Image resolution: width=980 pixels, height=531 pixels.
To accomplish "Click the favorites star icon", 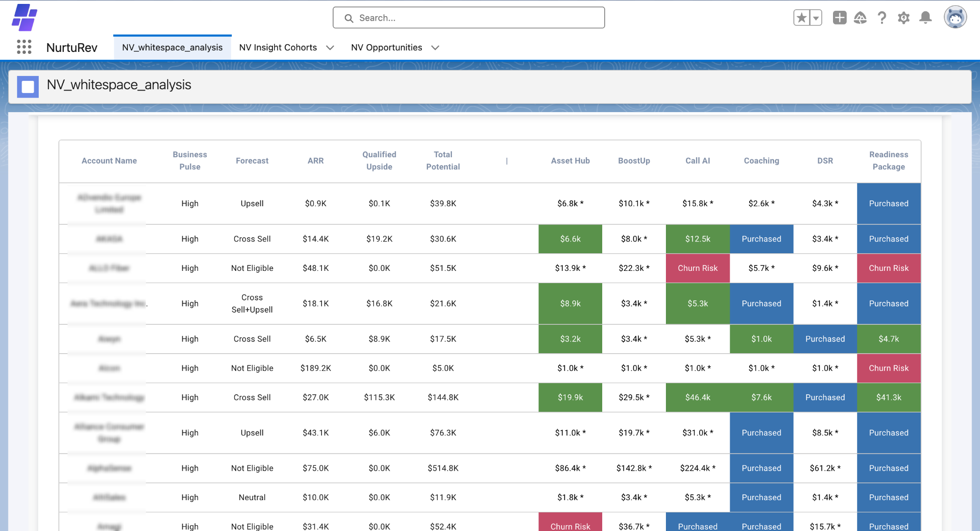I will click(x=802, y=18).
